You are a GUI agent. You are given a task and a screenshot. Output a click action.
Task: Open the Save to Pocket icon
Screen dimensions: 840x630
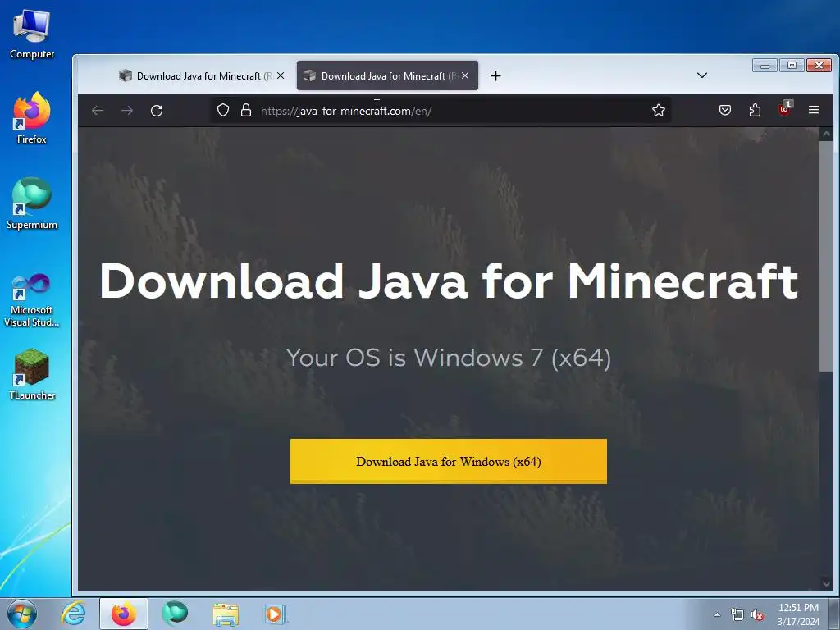(725, 111)
